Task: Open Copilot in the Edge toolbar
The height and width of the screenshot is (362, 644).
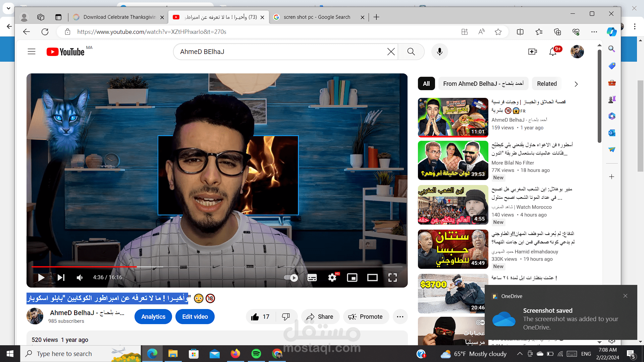Action: (x=611, y=32)
